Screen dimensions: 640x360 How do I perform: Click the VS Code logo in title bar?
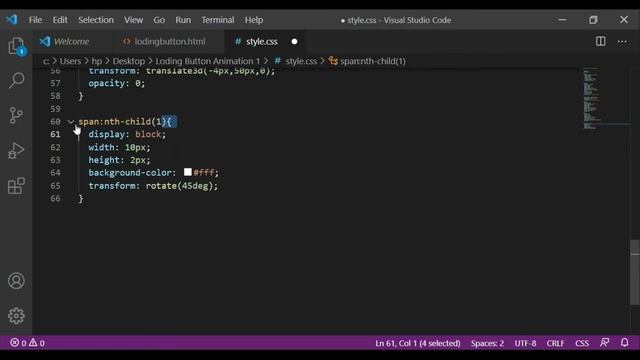coord(12,20)
